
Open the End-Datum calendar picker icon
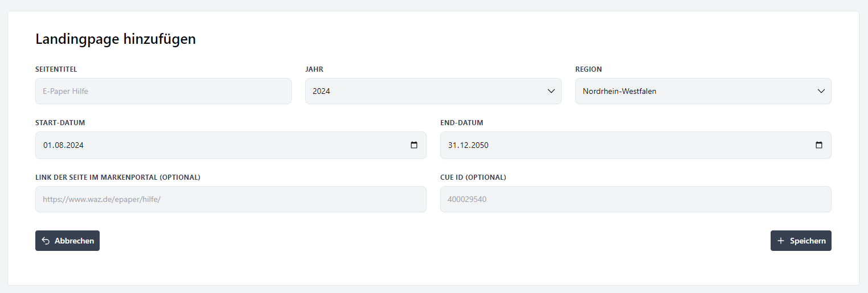tap(819, 145)
